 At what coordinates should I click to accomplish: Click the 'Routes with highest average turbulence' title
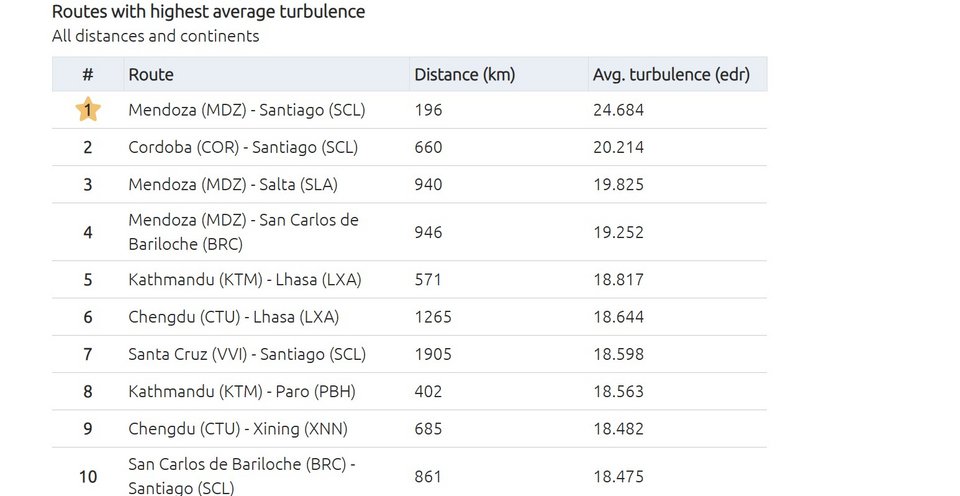[x=208, y=12]
